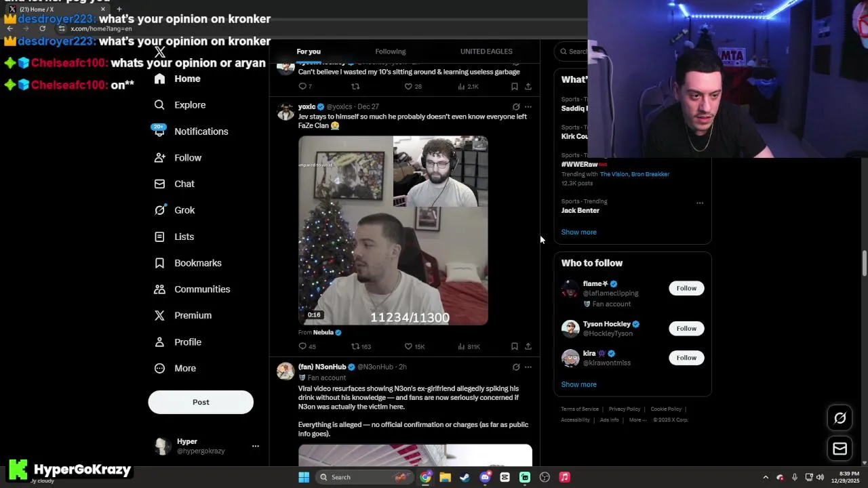Open the Jack Benter trending topic
Screen dimensions: 868x488
580,210
